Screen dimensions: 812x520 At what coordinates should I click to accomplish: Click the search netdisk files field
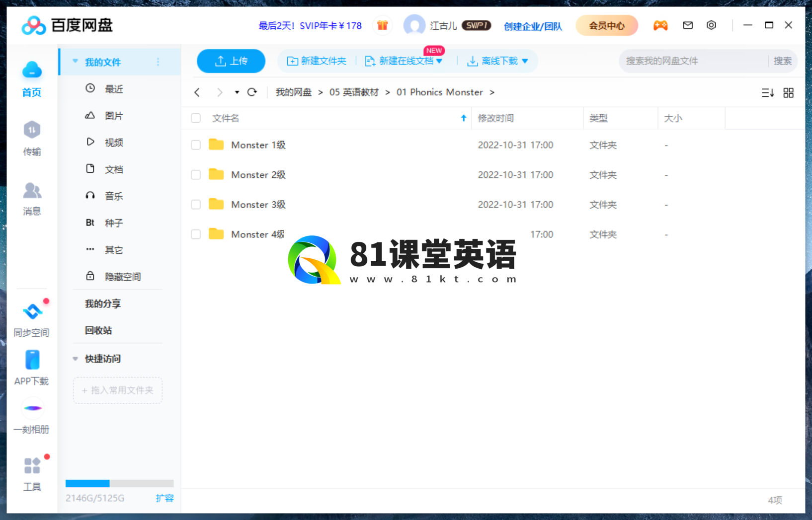pos(693,61)
